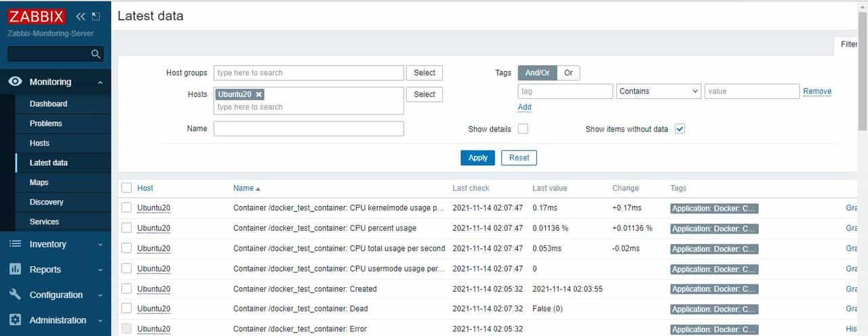Check the select-all header checkbox
The height and width of the screenshot is (336, 868).
pyautogui.click(x=126, y=188)
